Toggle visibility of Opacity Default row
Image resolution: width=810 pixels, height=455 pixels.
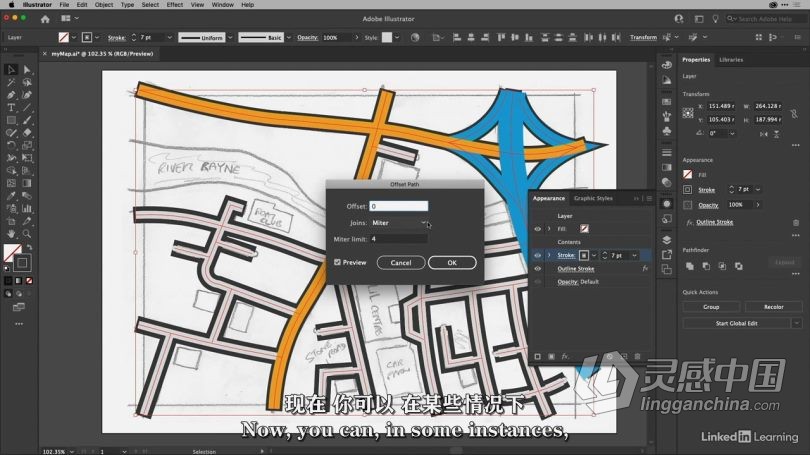pos(537,281)
